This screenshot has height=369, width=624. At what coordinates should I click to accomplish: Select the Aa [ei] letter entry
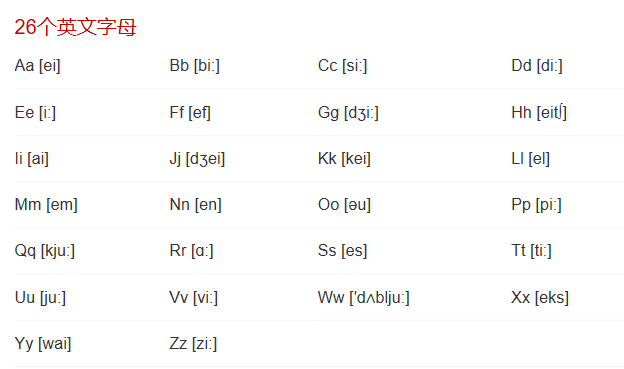37,66
